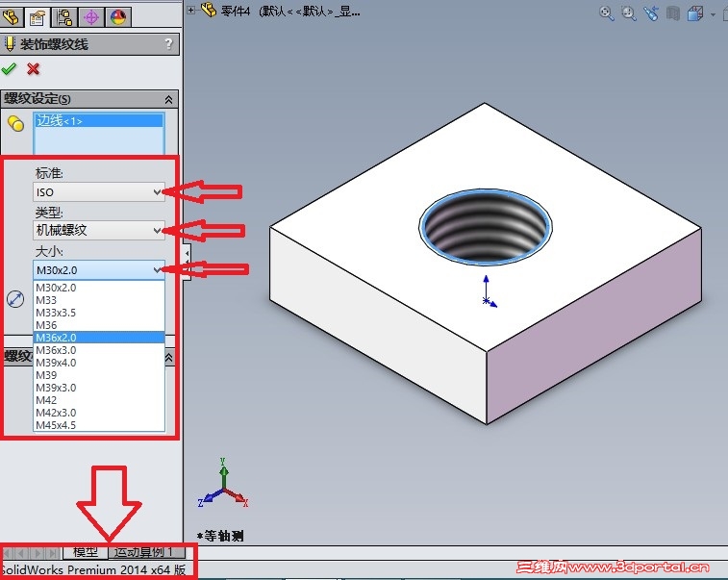Click the XYZ triad in viewport corner
728x580 pixels.
pyautogui.click(x=223, y=483)
